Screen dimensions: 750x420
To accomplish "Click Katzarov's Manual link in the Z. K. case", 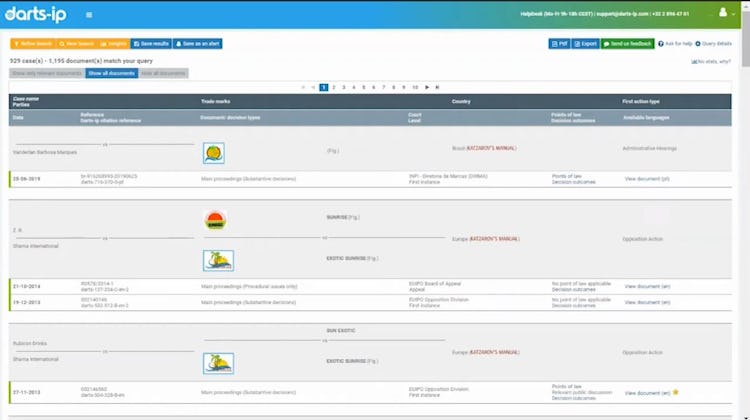I will click(x=494, y=239).
